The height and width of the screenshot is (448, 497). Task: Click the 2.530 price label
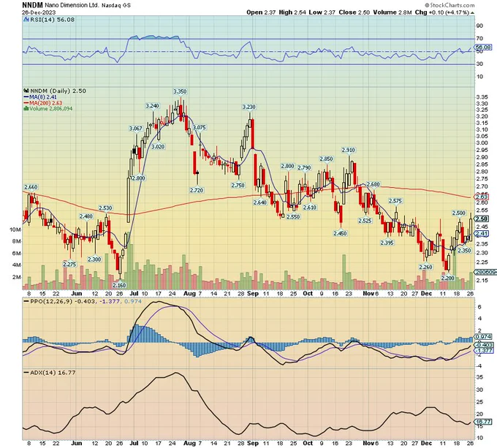pyautogui.click(x=105, y=208)
